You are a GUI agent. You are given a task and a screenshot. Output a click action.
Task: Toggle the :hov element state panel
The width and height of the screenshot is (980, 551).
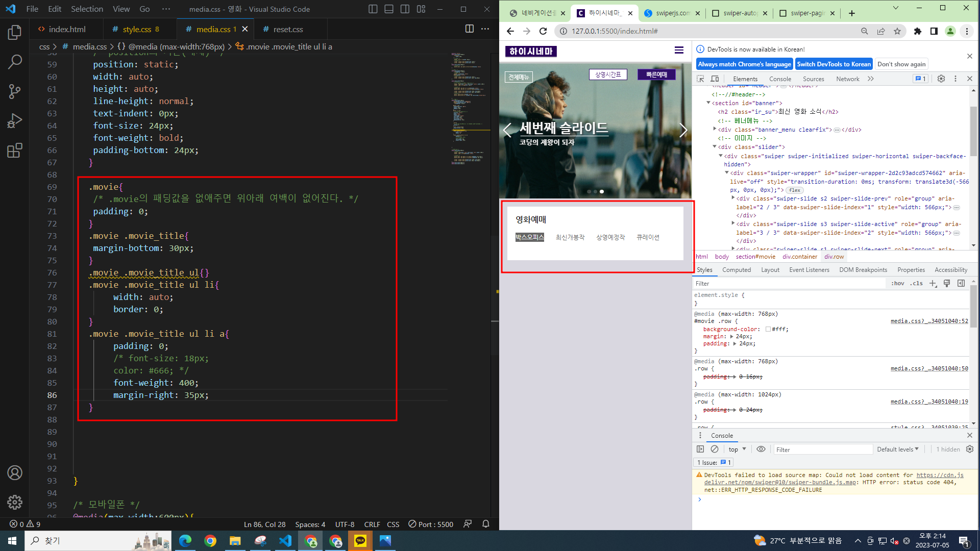pos(898,284)
